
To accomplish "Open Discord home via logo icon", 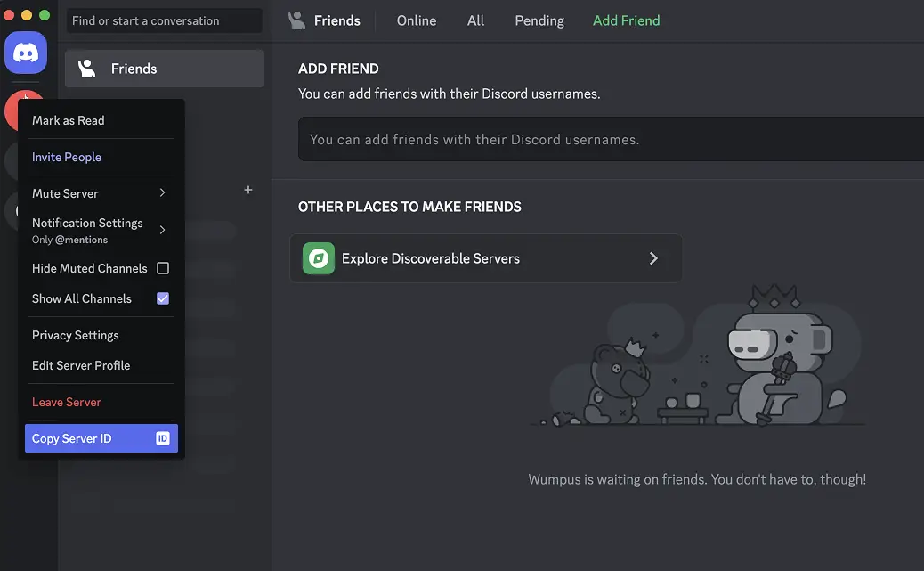I will (26, 53).
